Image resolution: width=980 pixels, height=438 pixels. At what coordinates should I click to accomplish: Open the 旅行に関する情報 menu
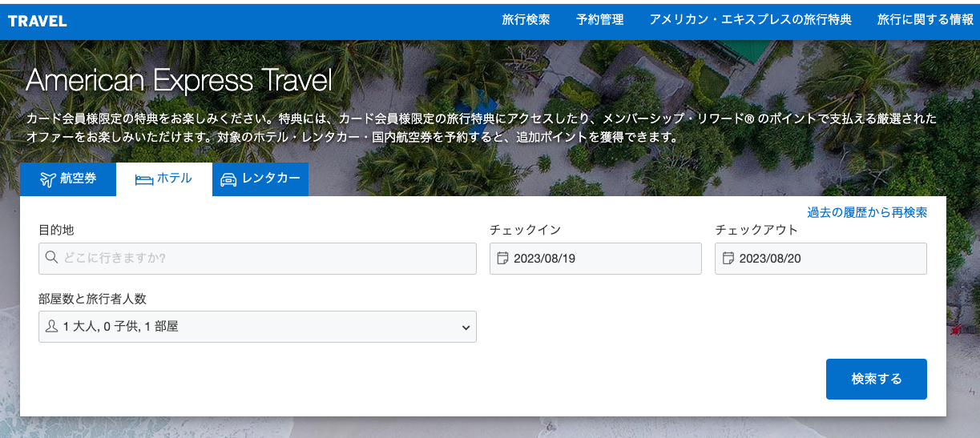coord(926,20)
